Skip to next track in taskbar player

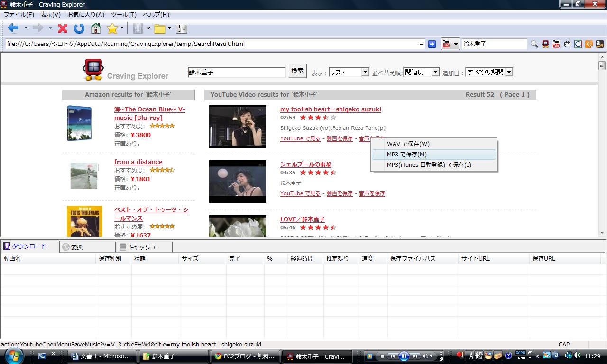click(x=415, y=356)
